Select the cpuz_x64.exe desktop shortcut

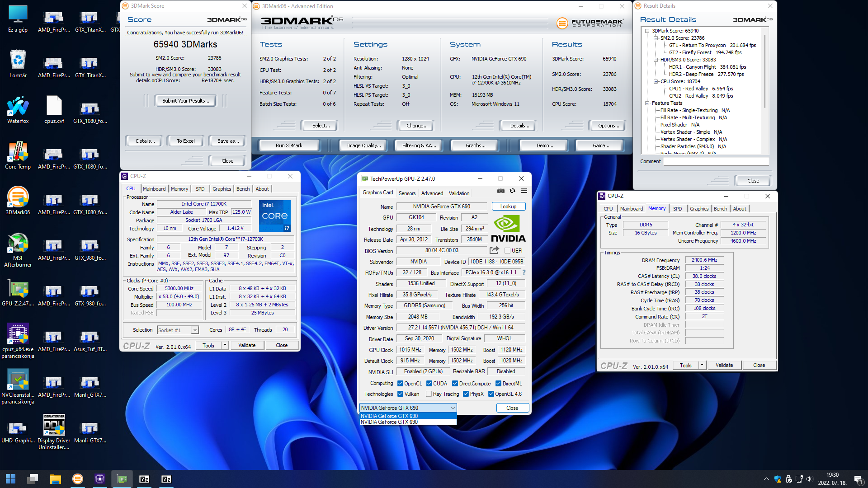pyautogui.click(x=18, y=341)
